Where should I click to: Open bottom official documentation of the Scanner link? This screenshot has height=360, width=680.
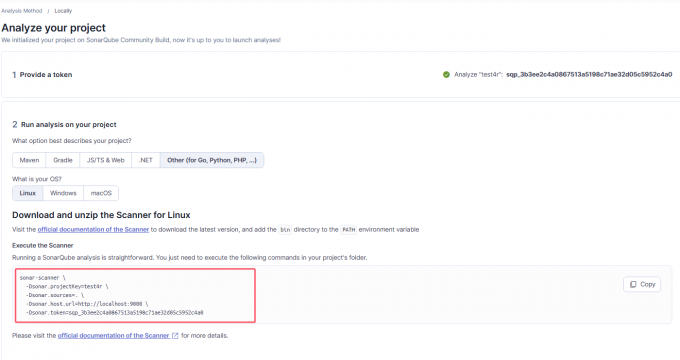pyautogui.click(x=114, y=335)
